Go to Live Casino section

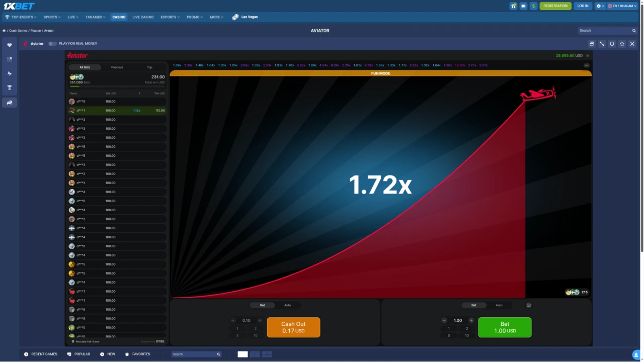[x=143, y=17]
